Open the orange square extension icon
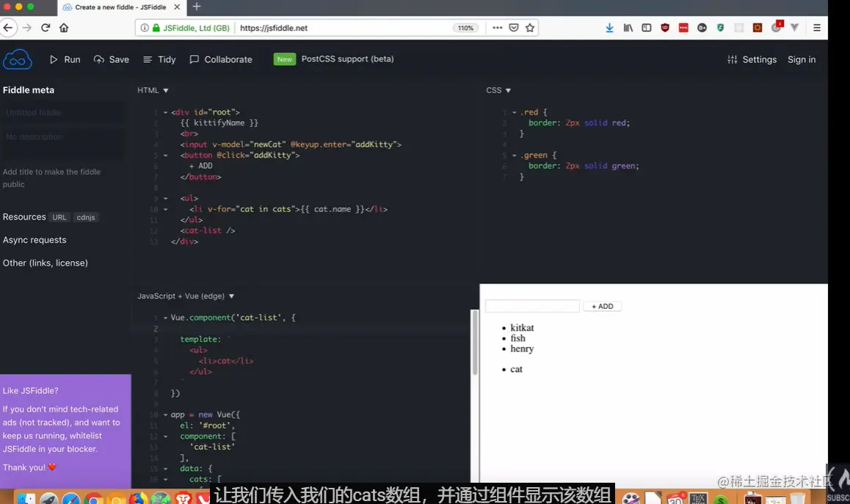The width and height of the screenshot is (850, 504). (x=758, y=28)
